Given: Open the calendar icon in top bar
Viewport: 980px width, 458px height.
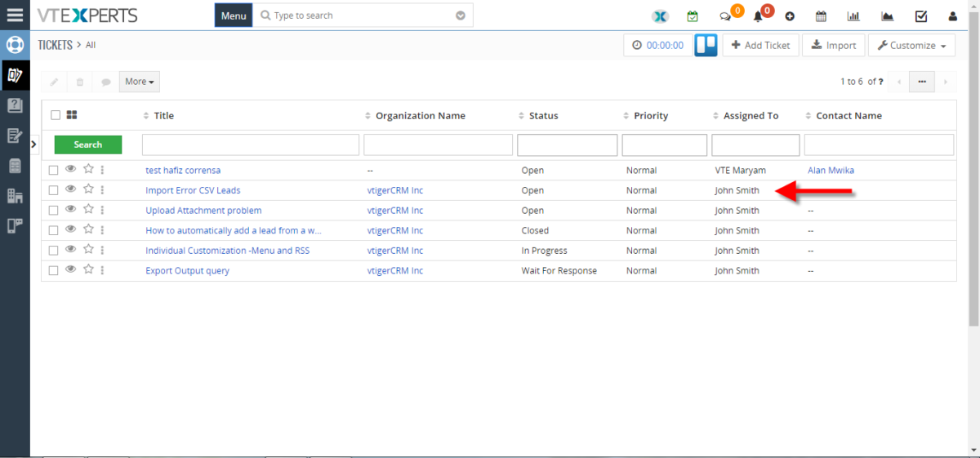Looking at the screenshot, I should point(822,16).
